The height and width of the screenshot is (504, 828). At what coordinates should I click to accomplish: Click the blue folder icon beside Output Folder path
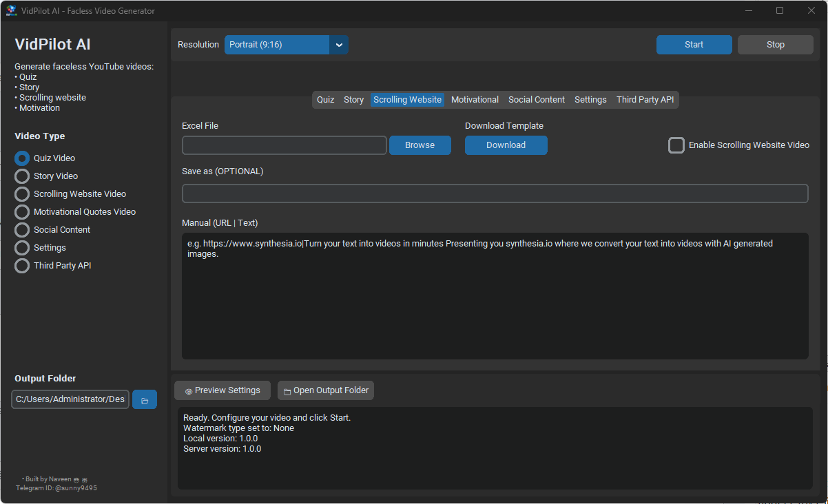(144, 399)
